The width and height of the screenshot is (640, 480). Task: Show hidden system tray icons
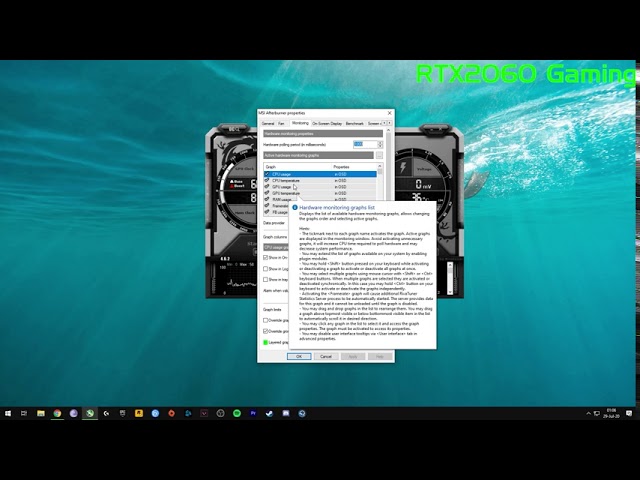click(x=588, y=413)
